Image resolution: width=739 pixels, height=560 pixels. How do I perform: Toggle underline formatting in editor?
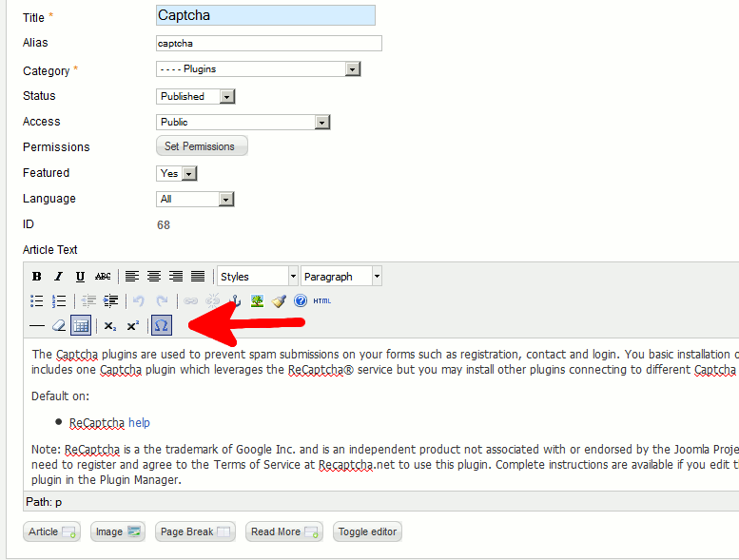80,277
